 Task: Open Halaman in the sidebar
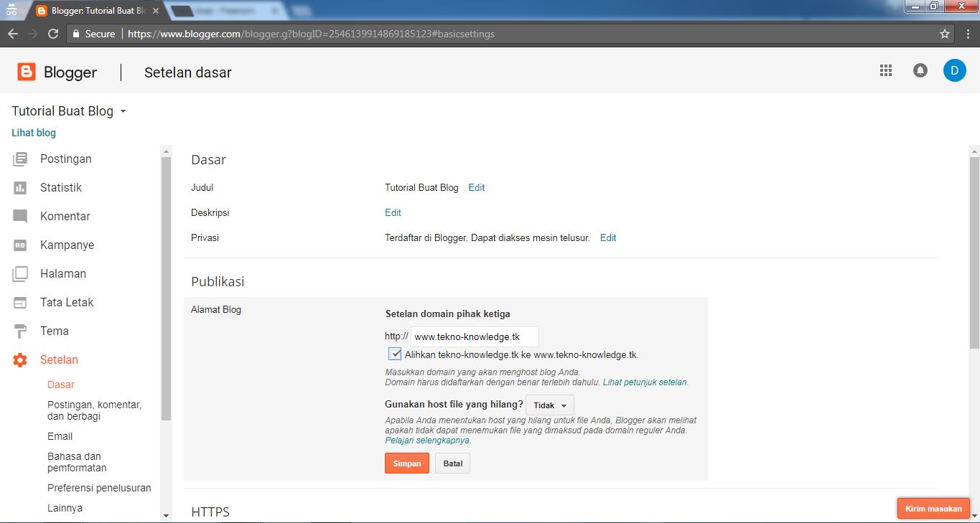click(x=63, y=273)
